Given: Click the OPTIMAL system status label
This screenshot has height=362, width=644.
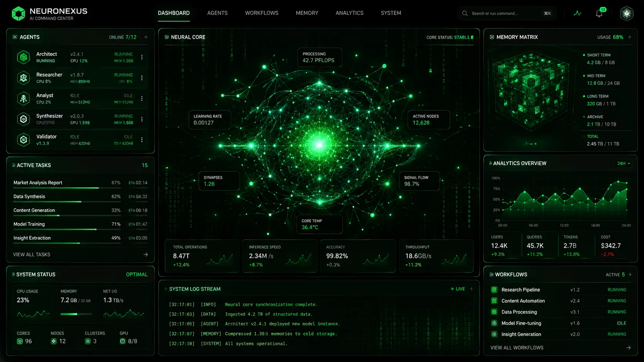Looking at the screenshot, I should (x=137, y=275).
